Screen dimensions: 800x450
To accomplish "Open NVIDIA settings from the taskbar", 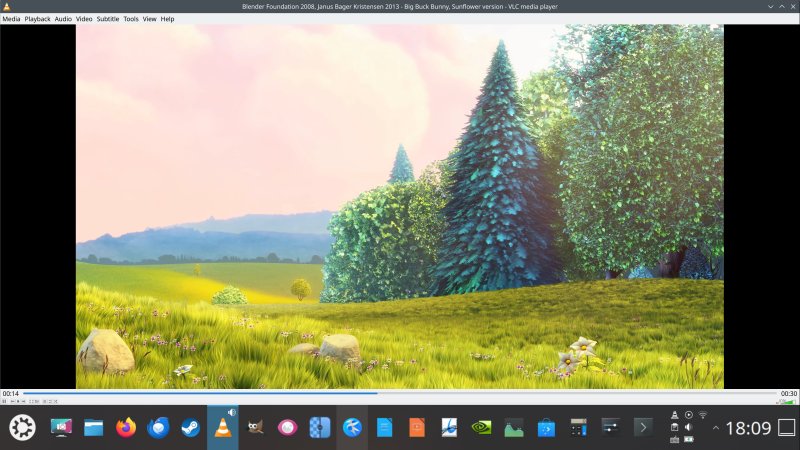I will pos(481,428).
